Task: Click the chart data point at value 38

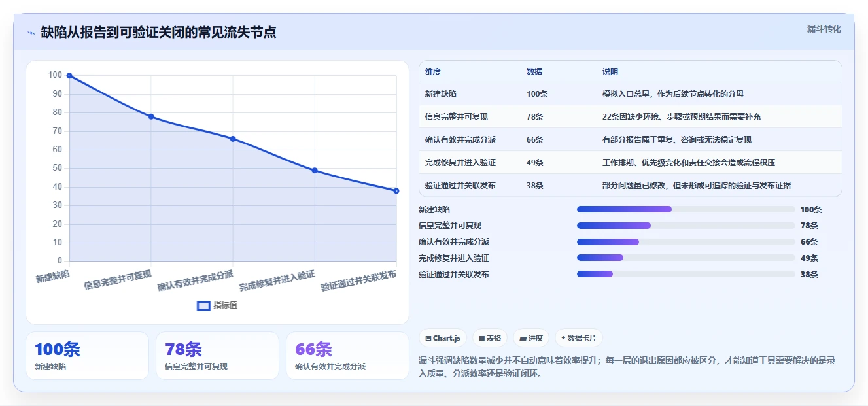Action: click(x=396, y=191)
